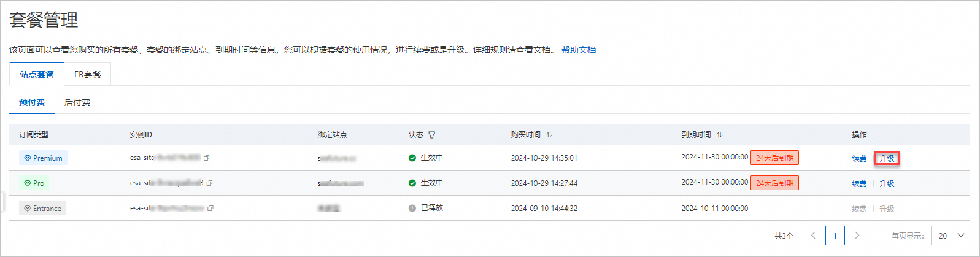Image resolution: width=980 pixels, height=257 pixels.
Task: Click the Premium row 24天后到期 badge
Action: click(x=774, y=158)
